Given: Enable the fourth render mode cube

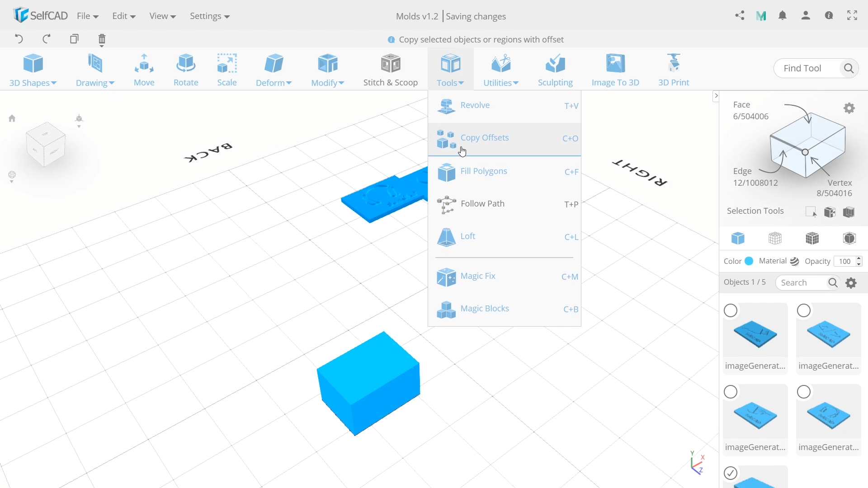Looking at the screenshot, I should pos(849,238).
